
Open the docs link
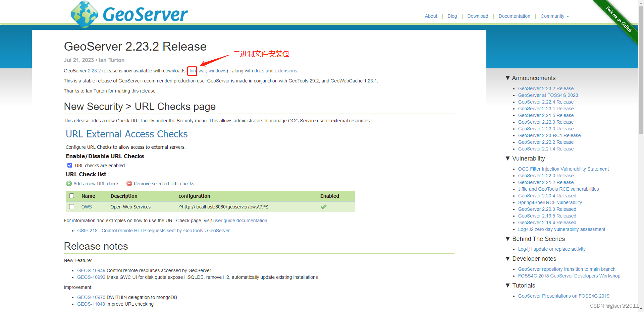point(259,71)
